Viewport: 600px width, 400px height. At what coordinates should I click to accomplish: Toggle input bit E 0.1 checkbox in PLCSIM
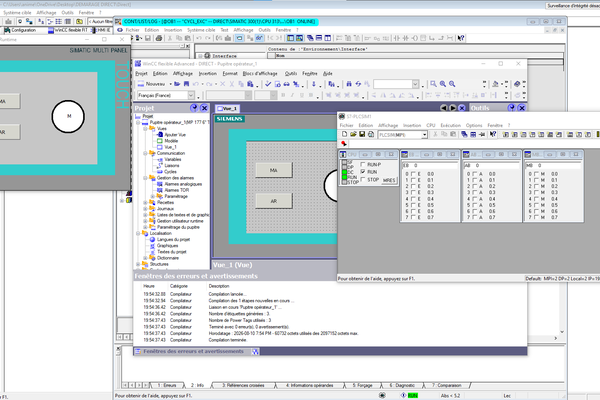point(413,180)
